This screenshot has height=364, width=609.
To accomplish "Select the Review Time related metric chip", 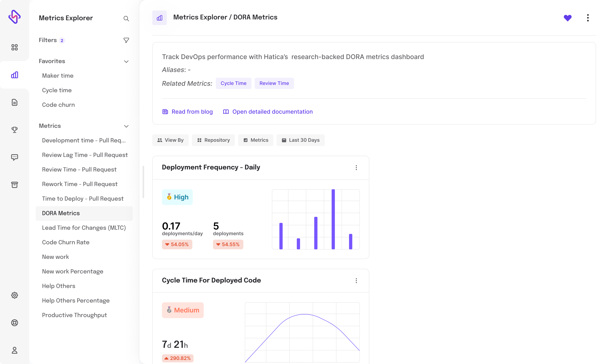I will point(274,83).
